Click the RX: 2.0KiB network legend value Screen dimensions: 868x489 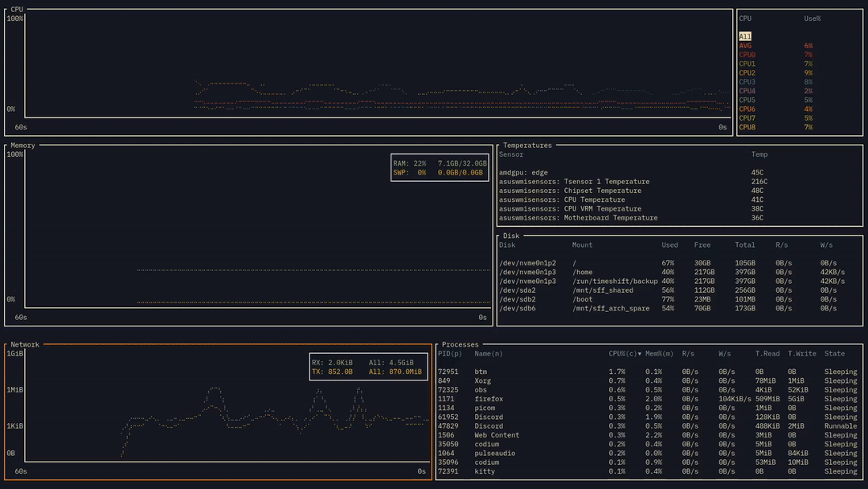[x=332, y=363]
